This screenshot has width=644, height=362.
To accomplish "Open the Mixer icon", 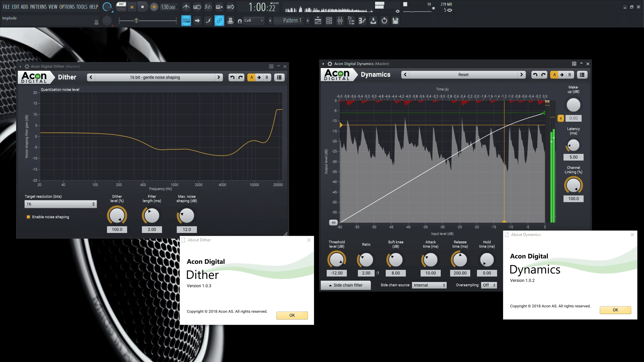I will (x=340, y=21).
